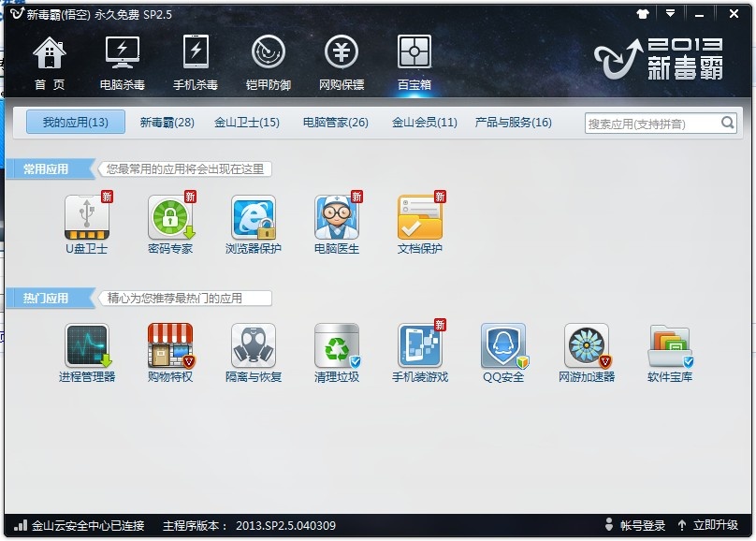Select the 新毒霸(28) tab
Screen dimensions: 756x541
tap(167, 123)
